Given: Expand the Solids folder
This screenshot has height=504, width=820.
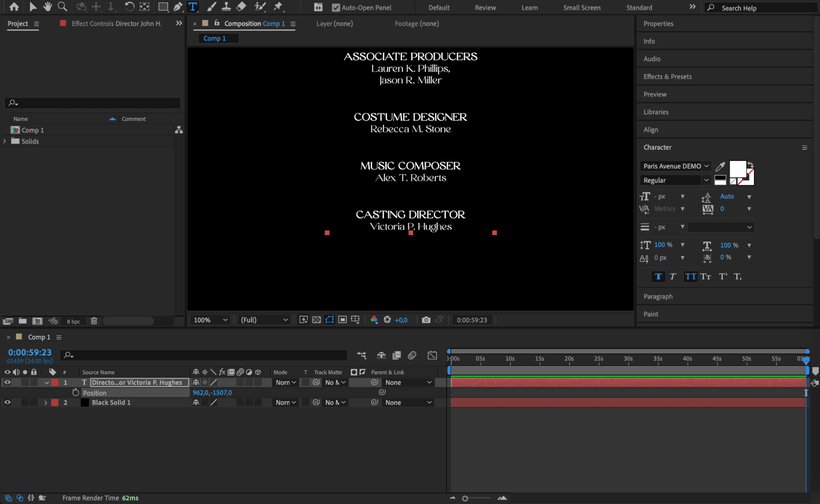Looking at the screenshot, I should 5,141.
